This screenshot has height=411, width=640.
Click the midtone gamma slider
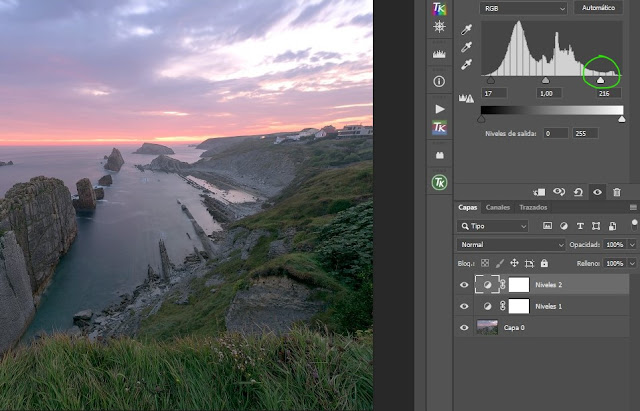545,80
